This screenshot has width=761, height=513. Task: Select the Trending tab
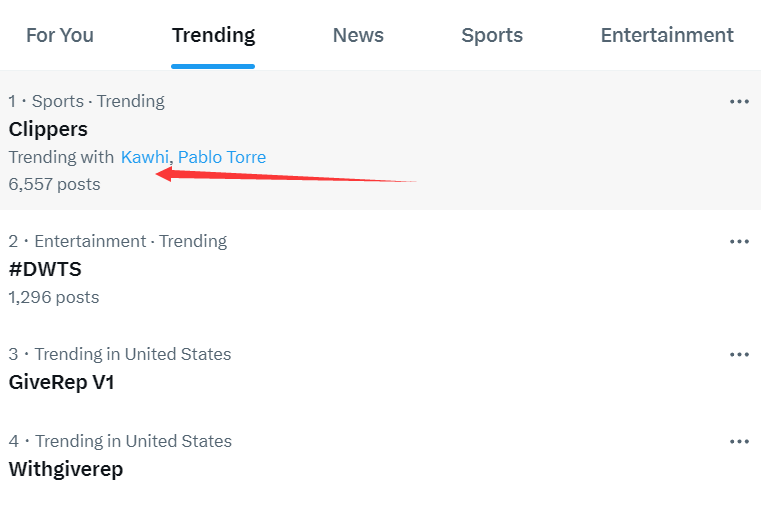(x=213, y=35)
